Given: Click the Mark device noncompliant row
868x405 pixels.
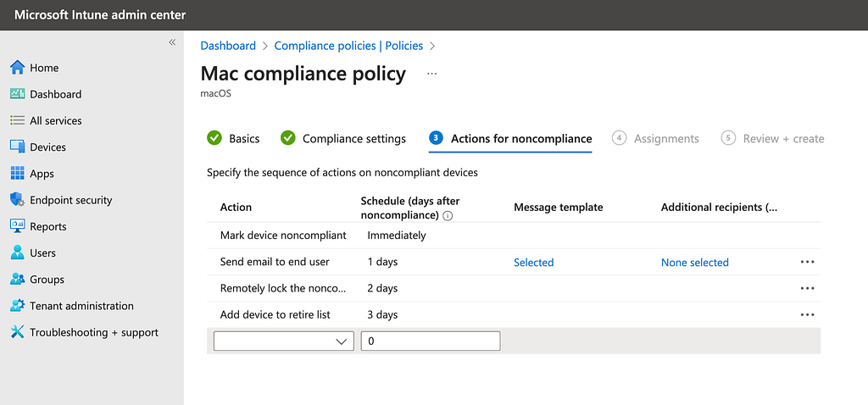Looking at the screenshot, I should (514, 236).
